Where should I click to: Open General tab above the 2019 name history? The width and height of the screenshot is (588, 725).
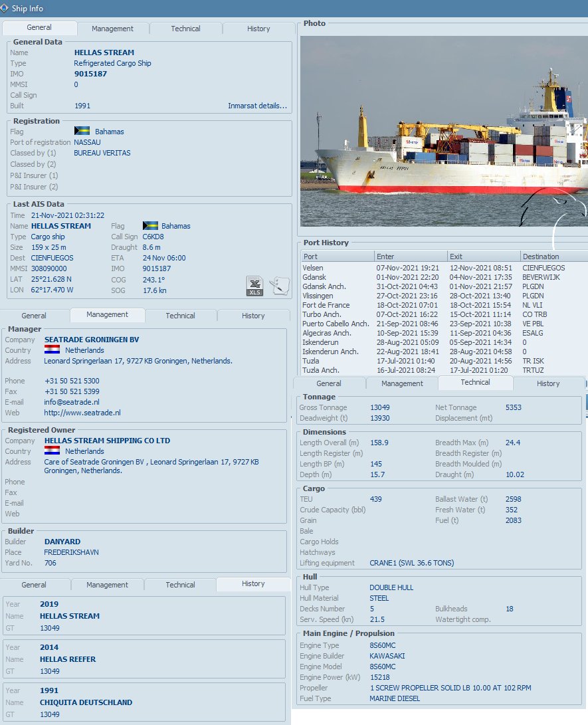pyautogui.click(x=34, y=585)
